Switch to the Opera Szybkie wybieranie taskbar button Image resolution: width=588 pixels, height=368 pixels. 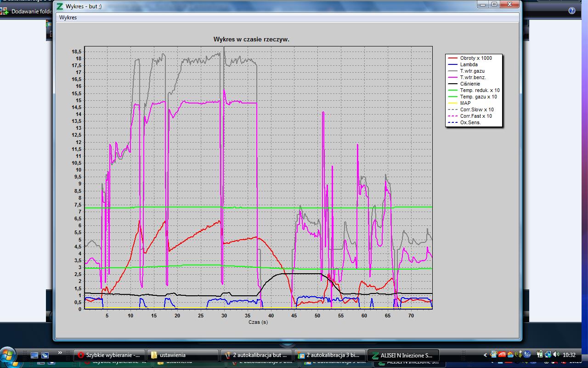pyautogui.click(x=109, y=355)
